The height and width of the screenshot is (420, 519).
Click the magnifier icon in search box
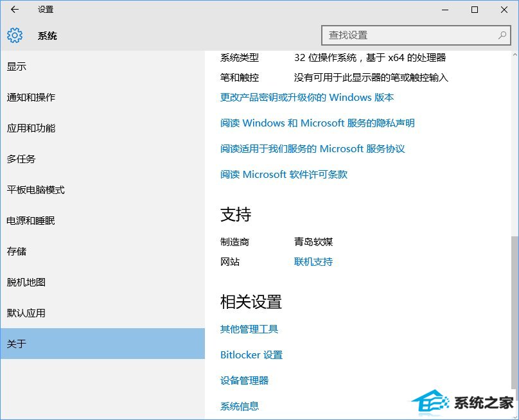(x=502, y=35)
